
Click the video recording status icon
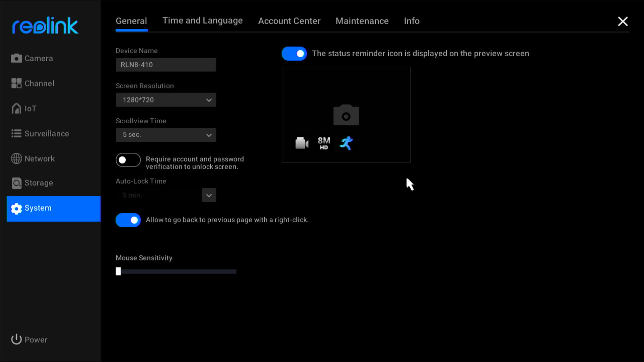[302, 143]
